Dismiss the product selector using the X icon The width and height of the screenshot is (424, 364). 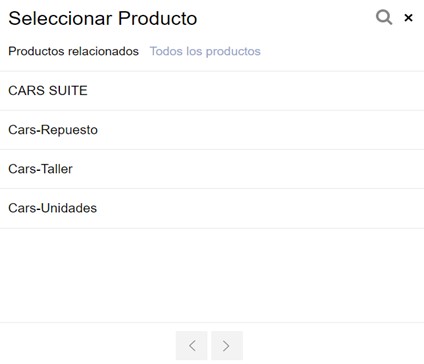coord(408,18)
